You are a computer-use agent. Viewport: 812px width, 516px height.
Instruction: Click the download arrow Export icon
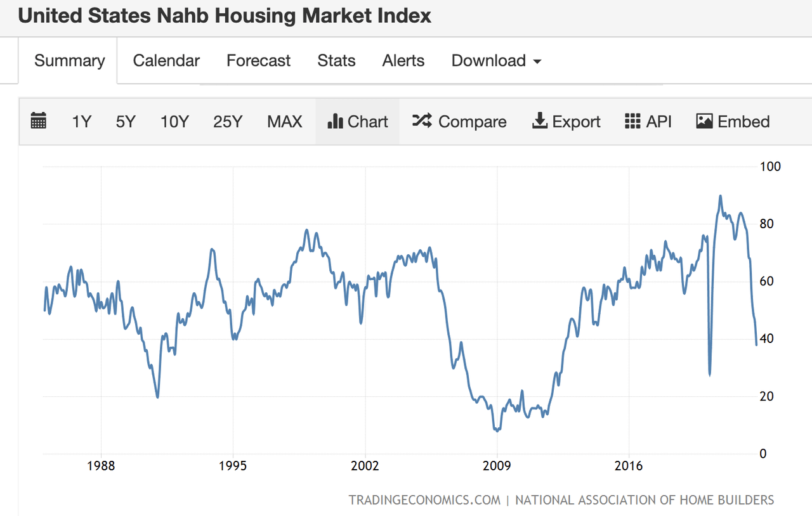(x=539, y=121)
